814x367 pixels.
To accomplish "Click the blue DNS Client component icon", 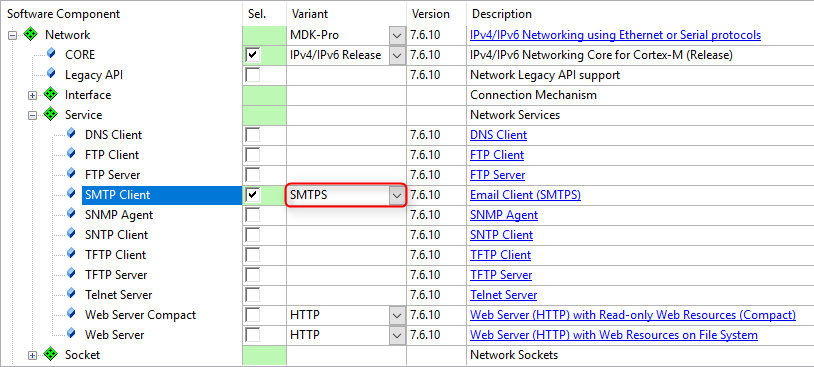I will [x=71, y=134].
